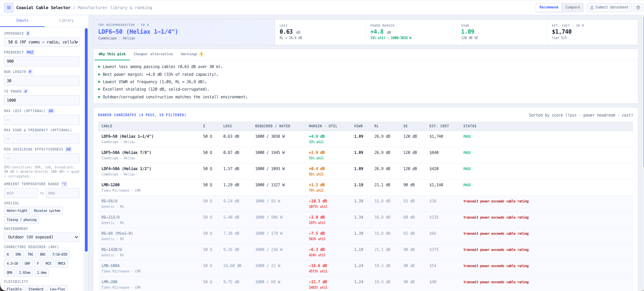The image size is (644, 291).
Task: Open the Inputs tab
Action: [x=22, y=21]
